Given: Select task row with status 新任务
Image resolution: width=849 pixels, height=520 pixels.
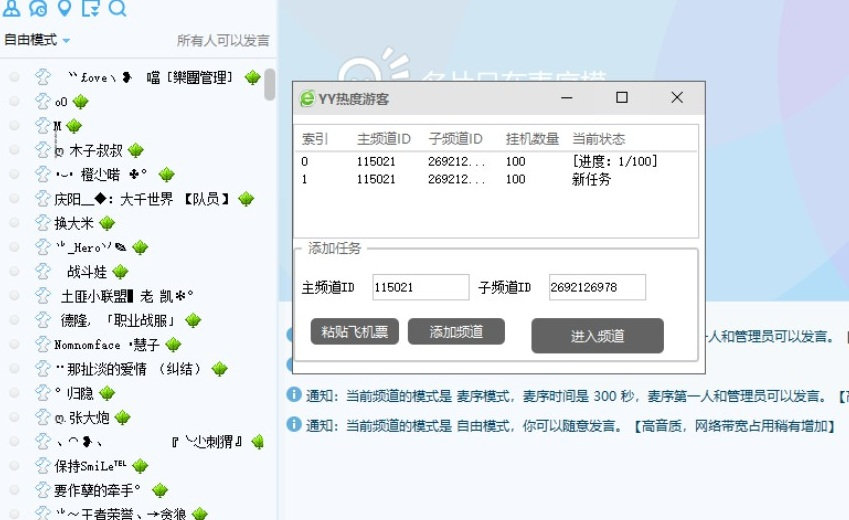Looking at the screenshot, I should pyautogui.click(x=495, y=179).
